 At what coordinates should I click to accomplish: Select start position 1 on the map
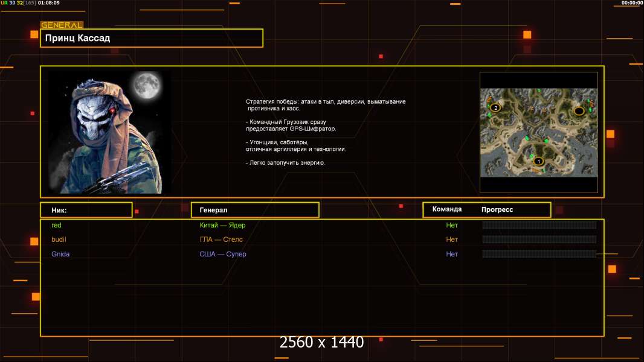click(538, 161)
